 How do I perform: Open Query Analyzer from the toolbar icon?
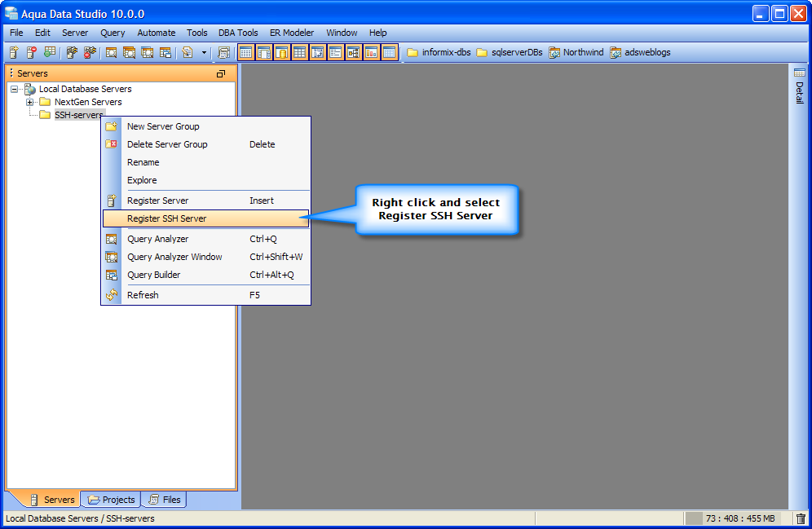point(111,52)
